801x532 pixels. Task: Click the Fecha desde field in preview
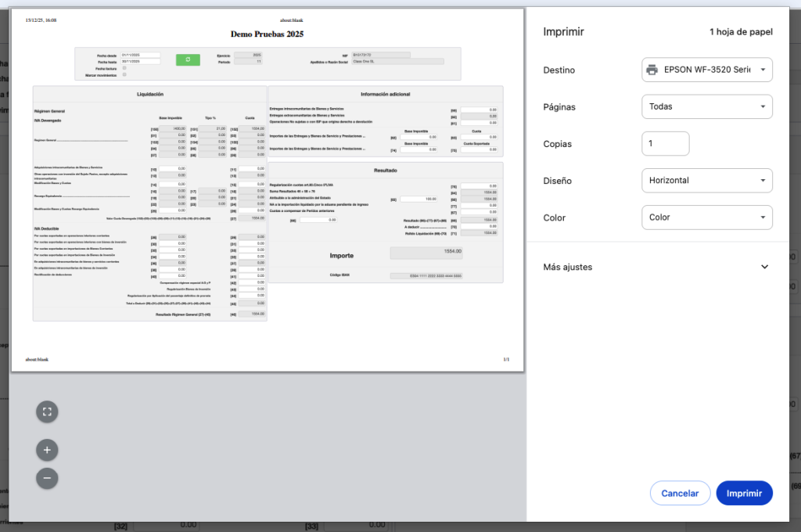click(x=140, y=56)
